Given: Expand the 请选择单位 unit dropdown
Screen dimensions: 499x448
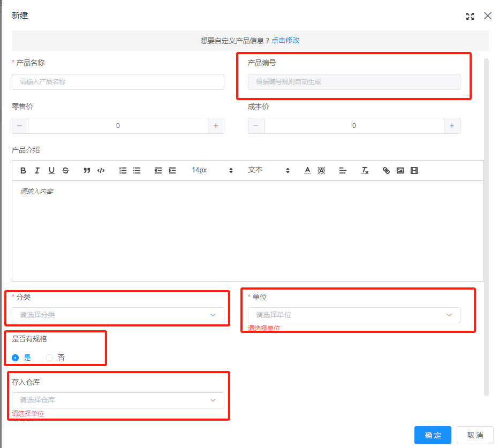Looking at the screenshot, I should click(353, 315).
